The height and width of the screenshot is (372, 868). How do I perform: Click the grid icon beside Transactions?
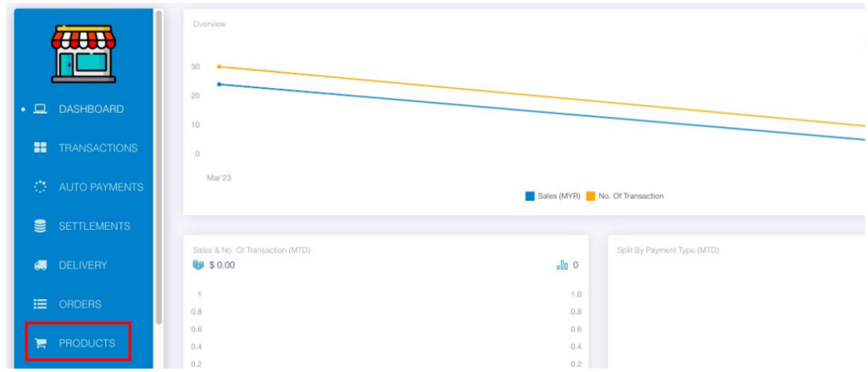coord(40,148)
